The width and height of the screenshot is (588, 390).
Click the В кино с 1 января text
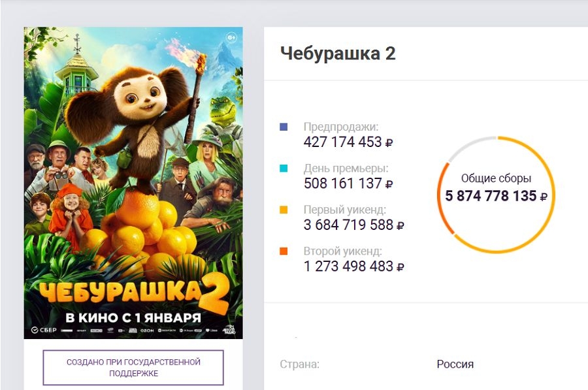click(x=133, y=317)
